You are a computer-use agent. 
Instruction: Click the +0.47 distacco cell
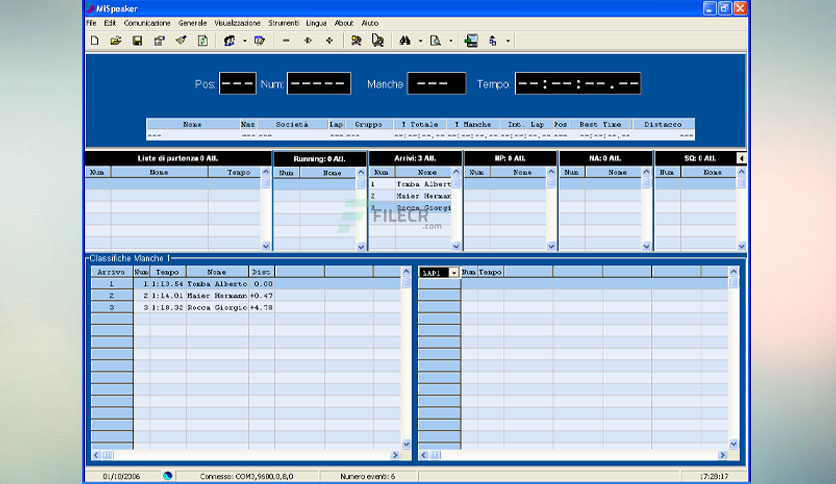pos(261,296)
